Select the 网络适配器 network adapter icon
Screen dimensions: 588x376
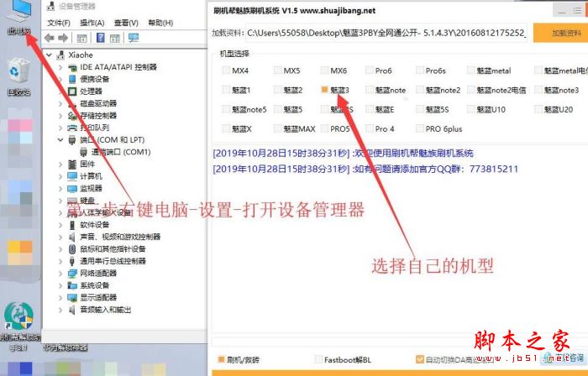tap(72, 274)
